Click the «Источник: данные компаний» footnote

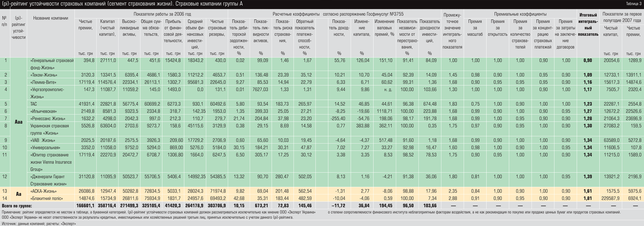click(x=39, y=224)
